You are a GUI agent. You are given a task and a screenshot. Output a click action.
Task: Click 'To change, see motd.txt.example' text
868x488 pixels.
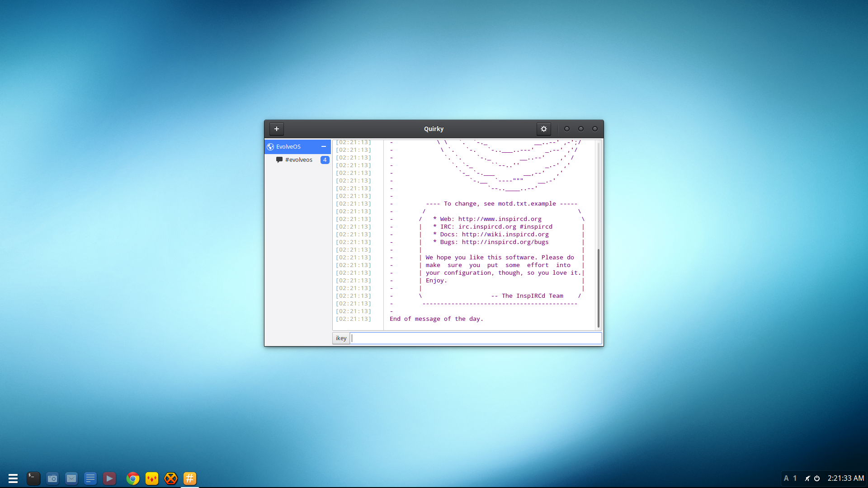(500, 204)
